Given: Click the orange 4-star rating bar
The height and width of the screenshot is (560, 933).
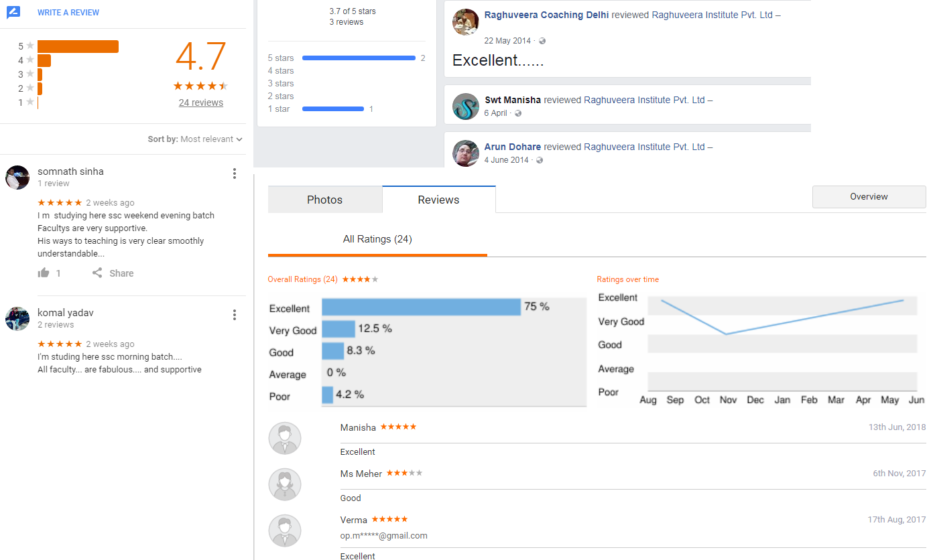Looking at the screenshot, I should [44, 60].
